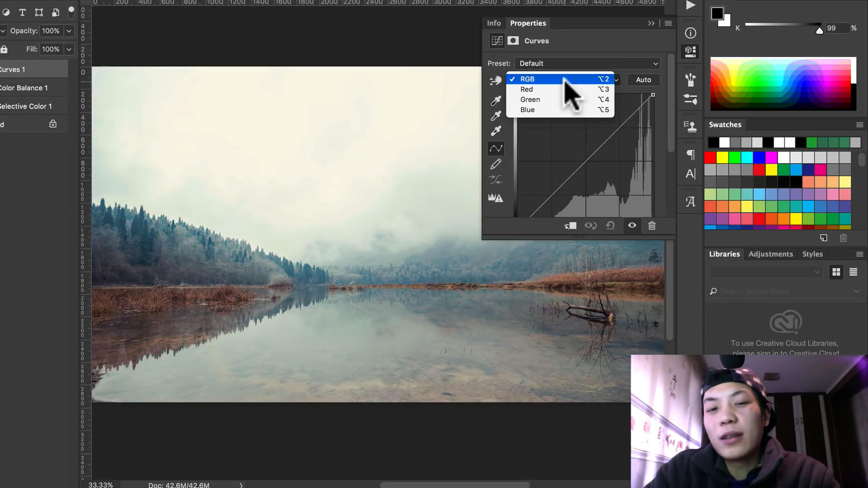Select the on-image targeted adjustment tool
Viewport: 868px width, 488px height.
point(495,80)
